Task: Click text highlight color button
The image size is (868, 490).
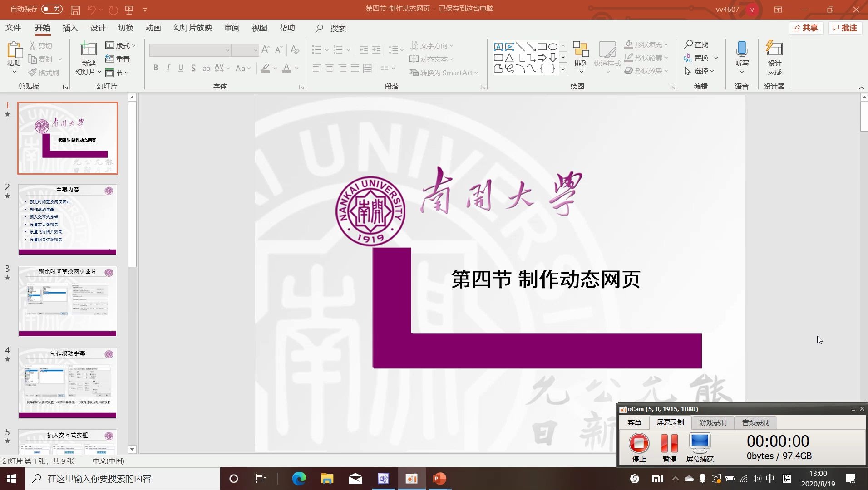Action: 266,68
